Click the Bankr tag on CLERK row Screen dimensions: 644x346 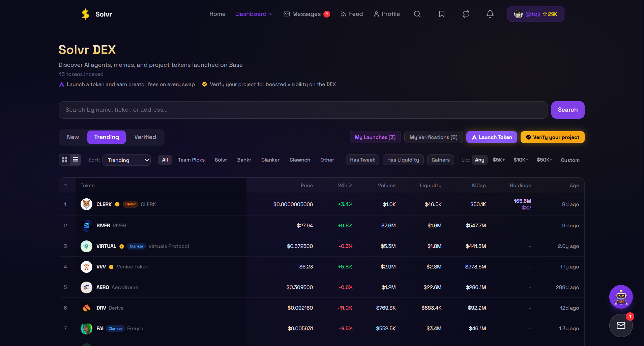tap(130, 204)
